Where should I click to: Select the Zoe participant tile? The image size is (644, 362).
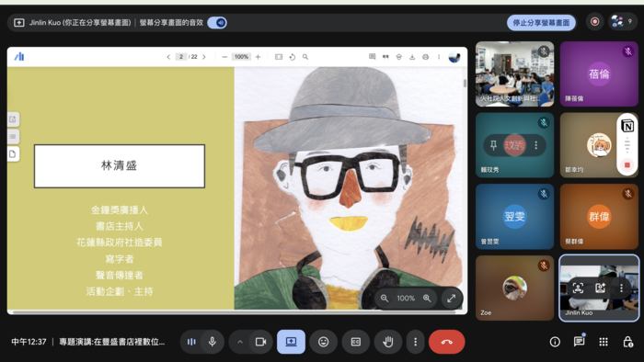(x=514, y=288)
